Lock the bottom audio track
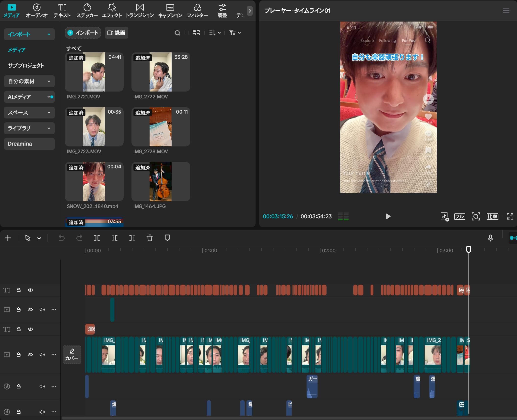Image resolution: width=517 pixels, height=420 pixels. tap(19, 412)
